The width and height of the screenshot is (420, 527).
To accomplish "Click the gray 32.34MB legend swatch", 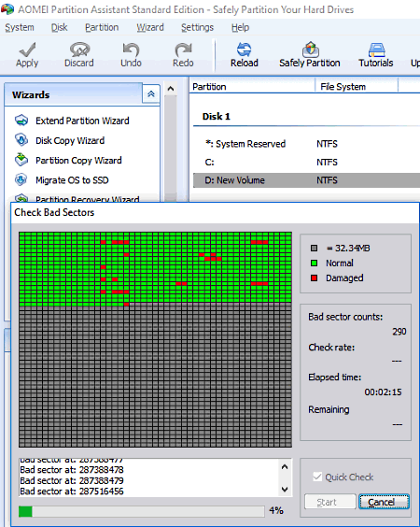I will 315,249.
